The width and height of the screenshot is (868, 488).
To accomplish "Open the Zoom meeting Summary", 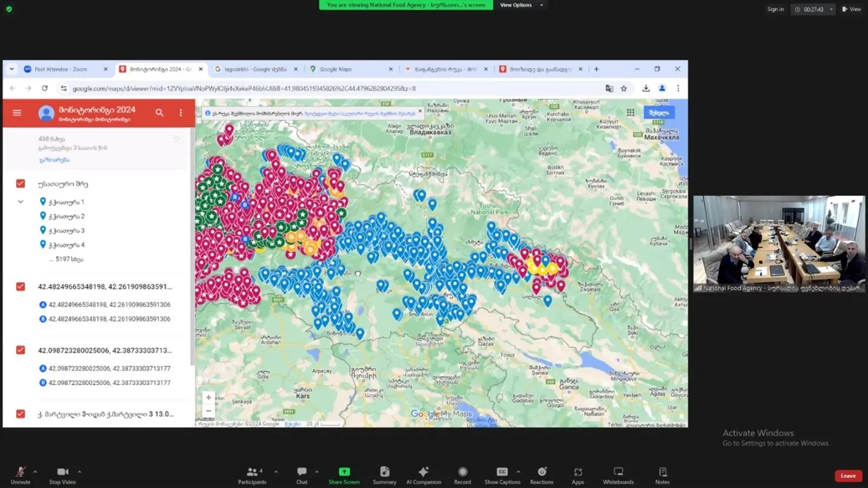I will tap(384, 476).
